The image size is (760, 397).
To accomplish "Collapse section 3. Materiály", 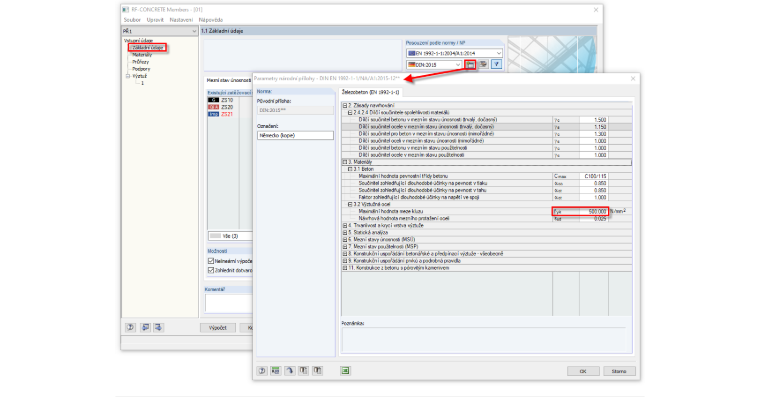I will tap(345, 162).
